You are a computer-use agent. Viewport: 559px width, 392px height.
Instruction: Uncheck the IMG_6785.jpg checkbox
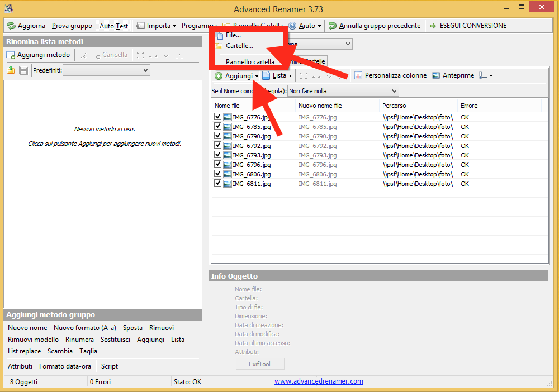(x=218, y=126)
